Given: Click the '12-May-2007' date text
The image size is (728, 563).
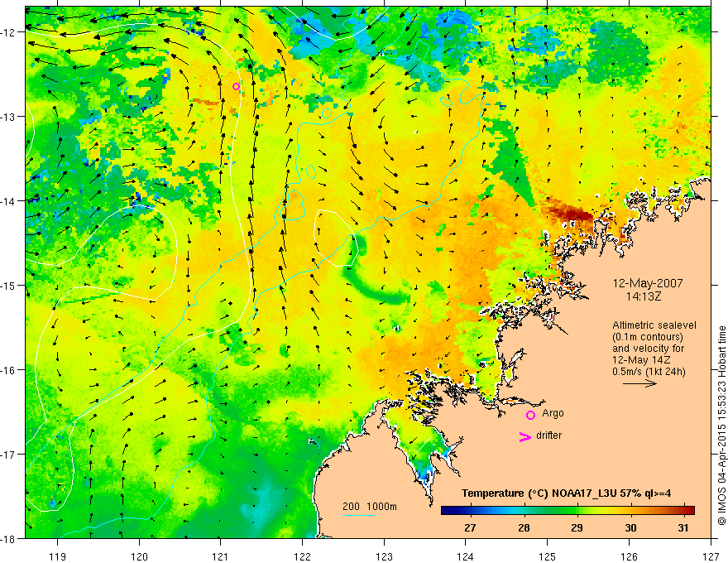Looking at the screenshot, I should click(x=648, y=283).
